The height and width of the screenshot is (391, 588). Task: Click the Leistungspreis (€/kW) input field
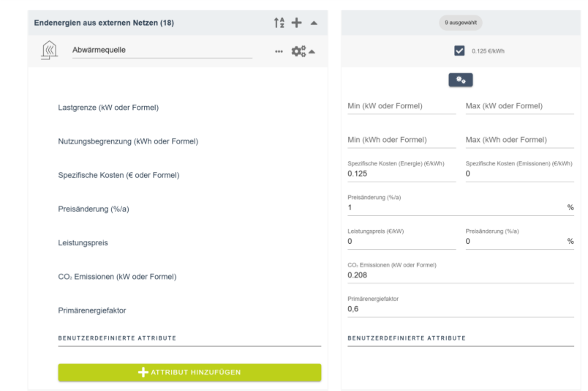pos(402,241)
